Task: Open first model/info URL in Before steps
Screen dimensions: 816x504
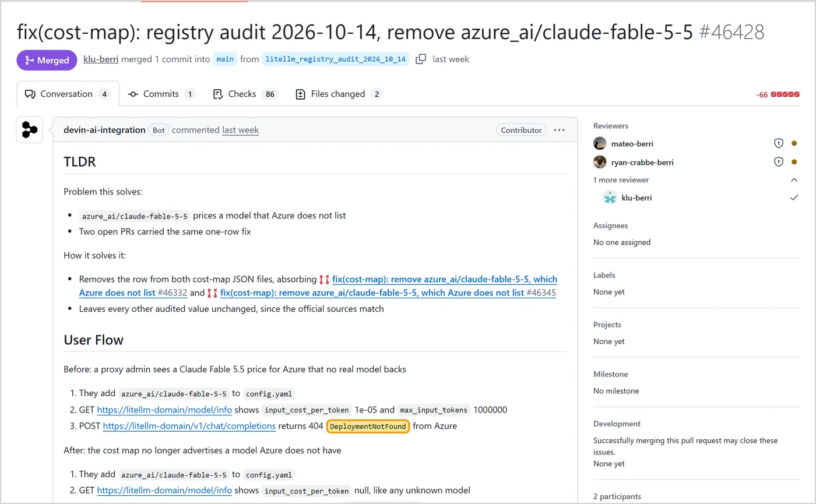Action: coord(164,410)
